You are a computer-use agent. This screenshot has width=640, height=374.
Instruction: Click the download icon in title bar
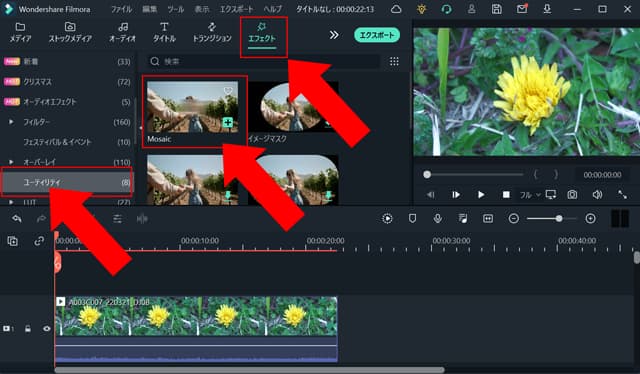[x=547, y=9]
